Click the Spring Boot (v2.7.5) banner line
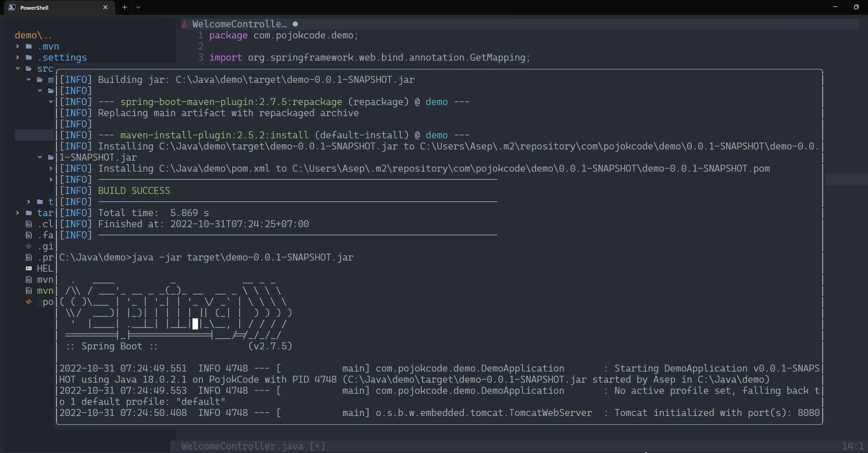 click(179, 346)
